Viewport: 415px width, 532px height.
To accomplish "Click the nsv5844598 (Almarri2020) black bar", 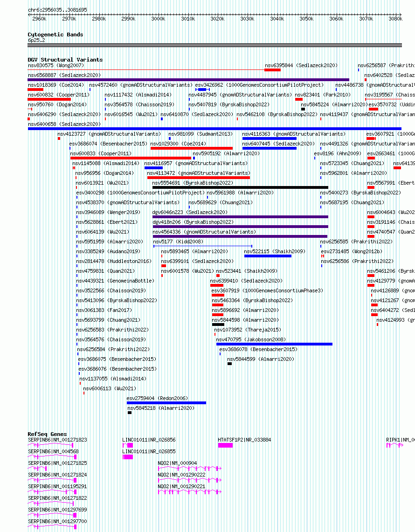I will pyautogui.click(x=218, y=325).
